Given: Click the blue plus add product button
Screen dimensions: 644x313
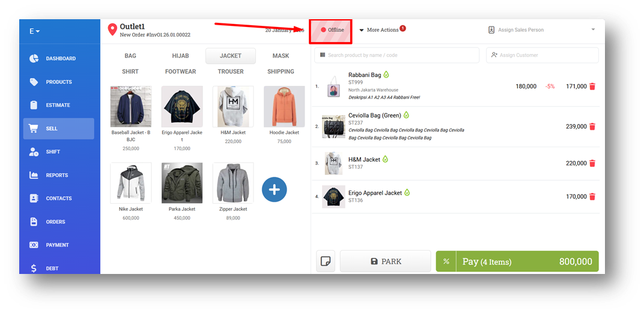Looking at the screenshot, I should tap(275, 189).
